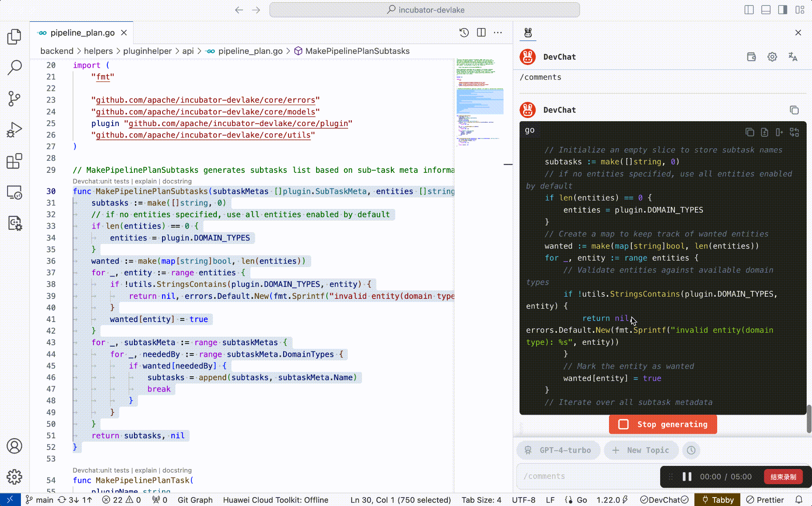This screenshot has width=812, height=506.
Task: Open the Accounts menu icon
Action: point(14,446)
